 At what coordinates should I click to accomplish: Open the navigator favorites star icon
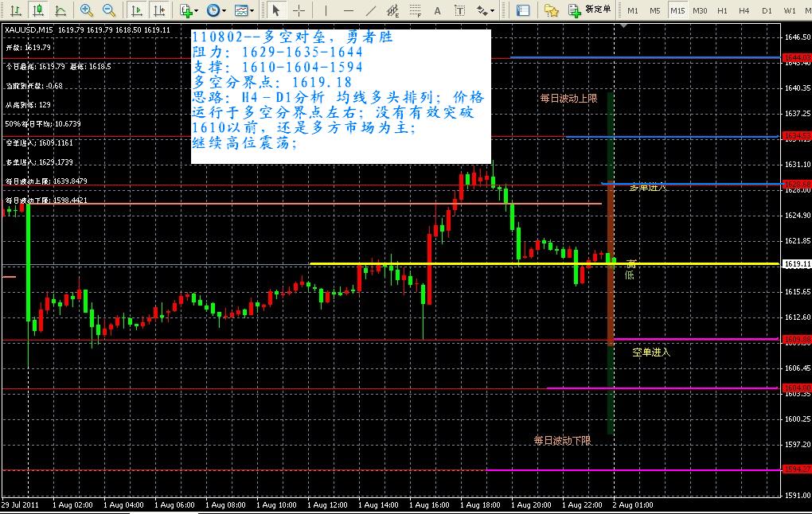pos(552,10)
